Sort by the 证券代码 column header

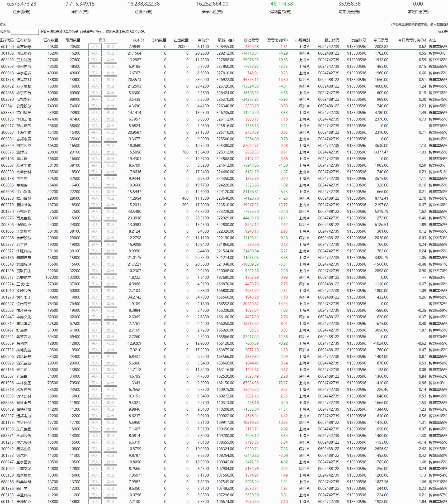pyautogui.click(x=7, y=40)
